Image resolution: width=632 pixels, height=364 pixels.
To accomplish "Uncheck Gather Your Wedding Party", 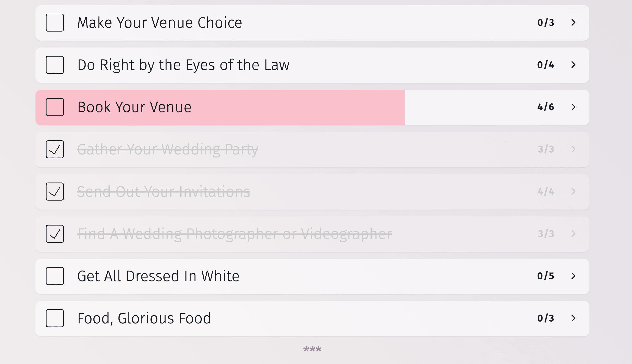I will pyautogui.click(x=55, y=149).
